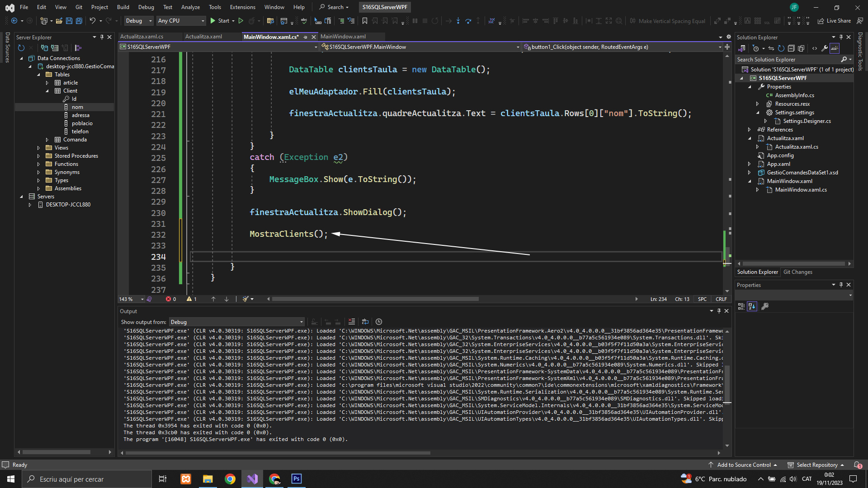Click the Save All toolbar icon
This screenshot has height=488, width=868.
[79, 21]
